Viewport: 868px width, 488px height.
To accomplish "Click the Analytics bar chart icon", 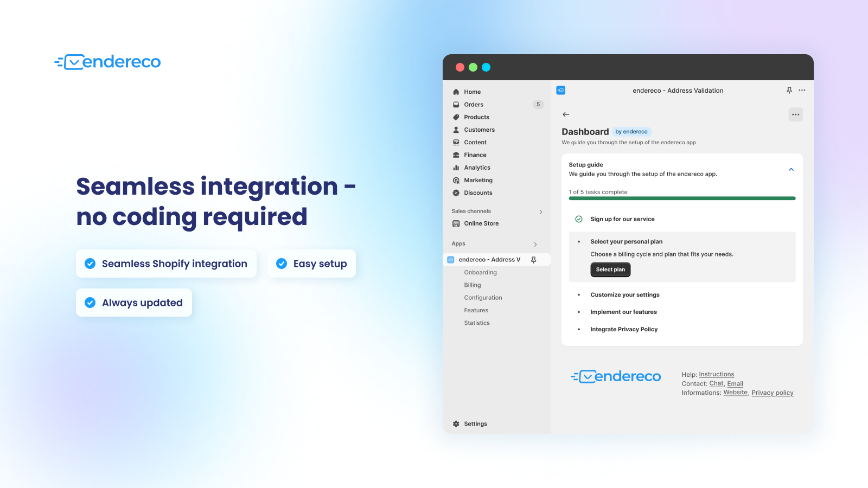I will click(x=456, y=168).
